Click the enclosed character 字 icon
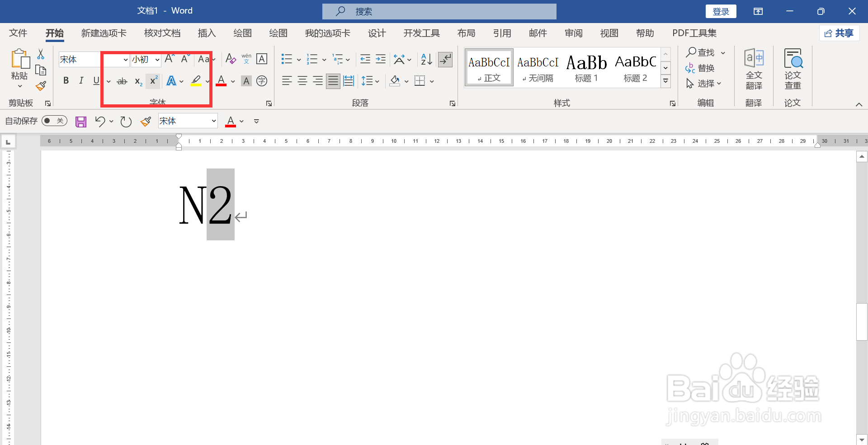 coord(262,81)
